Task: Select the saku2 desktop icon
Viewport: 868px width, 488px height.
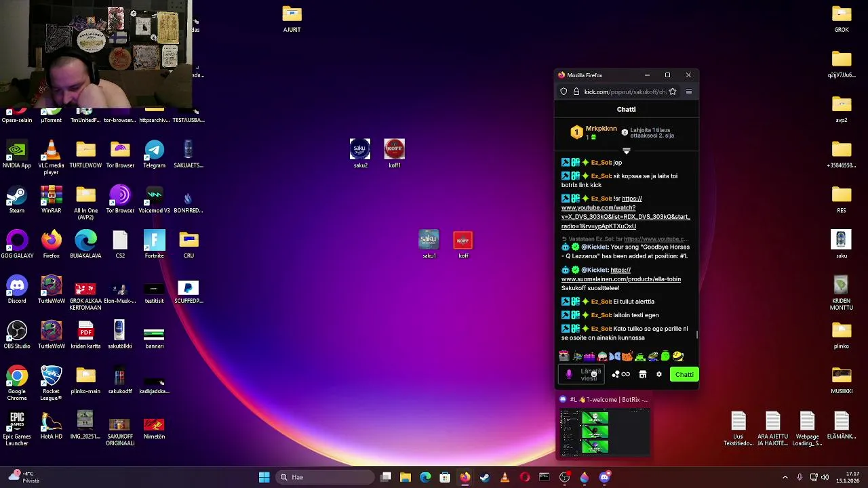Action: click(x=360, y=153)
